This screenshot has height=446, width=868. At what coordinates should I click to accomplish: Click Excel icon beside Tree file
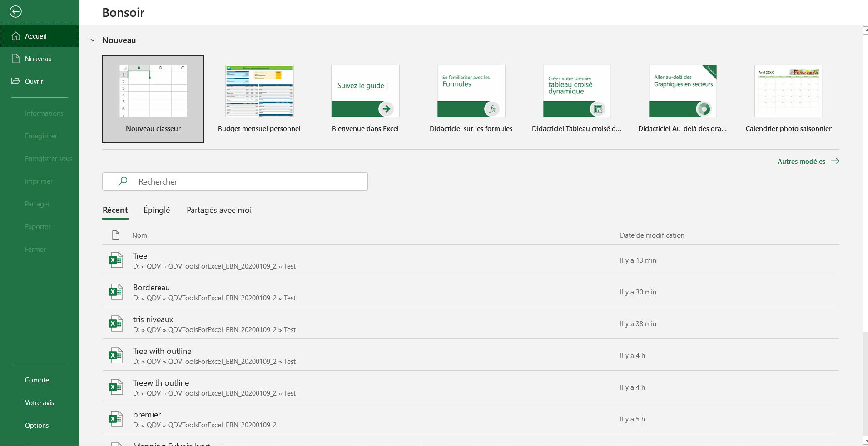point(115,260)
